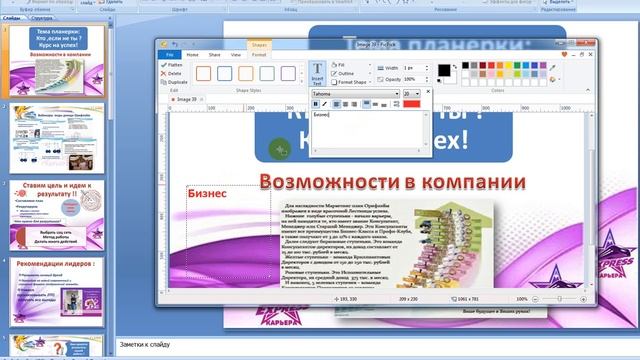This screenshot has width=640, height=360.
Task: Click the red text color swatch
Action: [411, 104]
